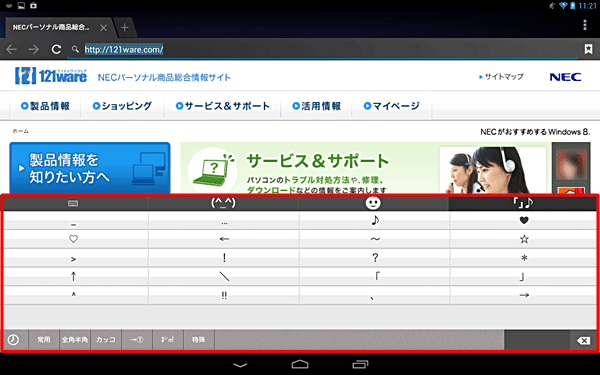Viewport: 600px width, 375px height.
Task: Hide the keyboard with the down chevron
Action: pyautogui.click(x=240, y=365)
